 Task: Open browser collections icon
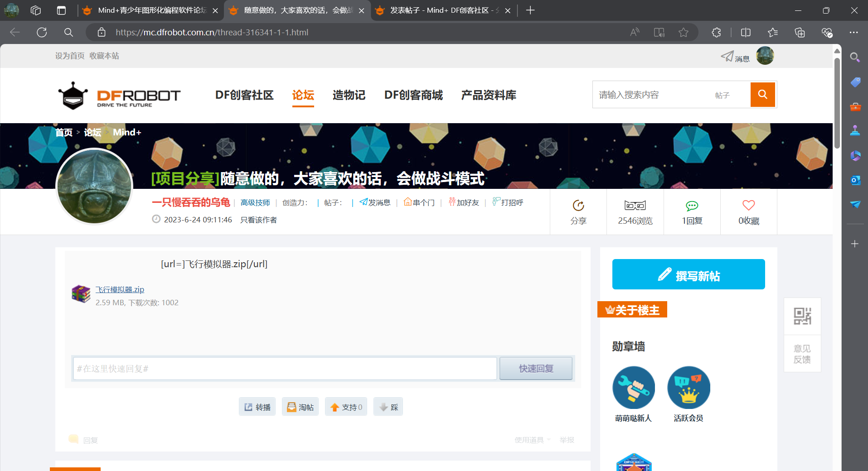pos(800,32)
